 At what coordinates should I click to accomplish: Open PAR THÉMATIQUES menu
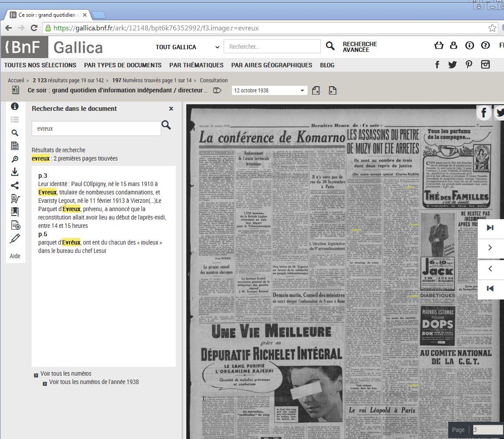[x=196, y=65]
